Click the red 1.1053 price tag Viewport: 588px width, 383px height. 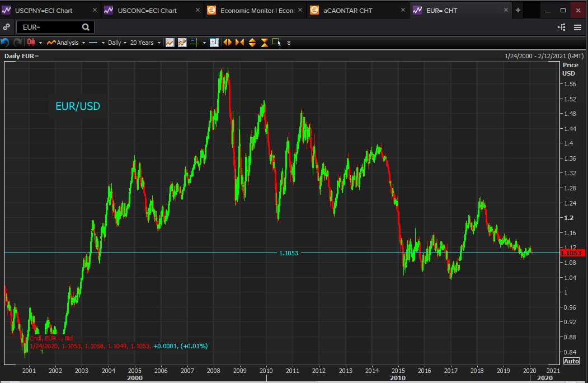572,253
